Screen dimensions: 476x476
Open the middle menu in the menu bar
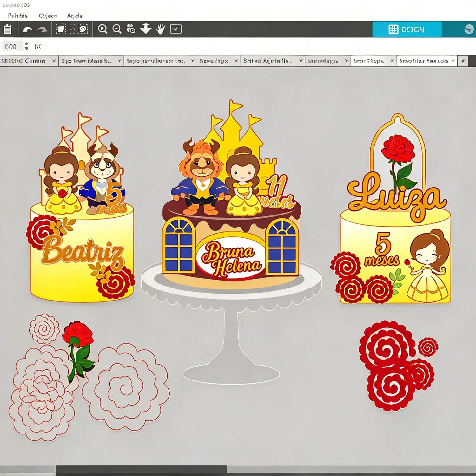pos(48,16)
